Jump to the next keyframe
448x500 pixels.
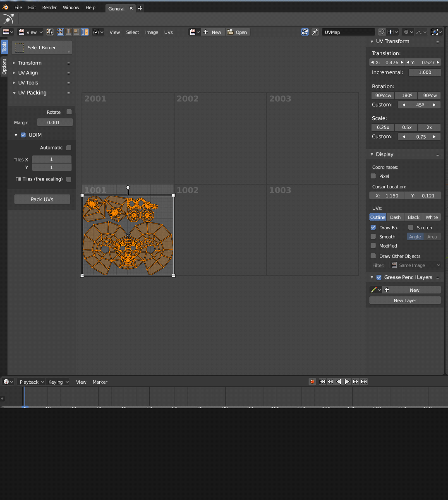[355, 382]
